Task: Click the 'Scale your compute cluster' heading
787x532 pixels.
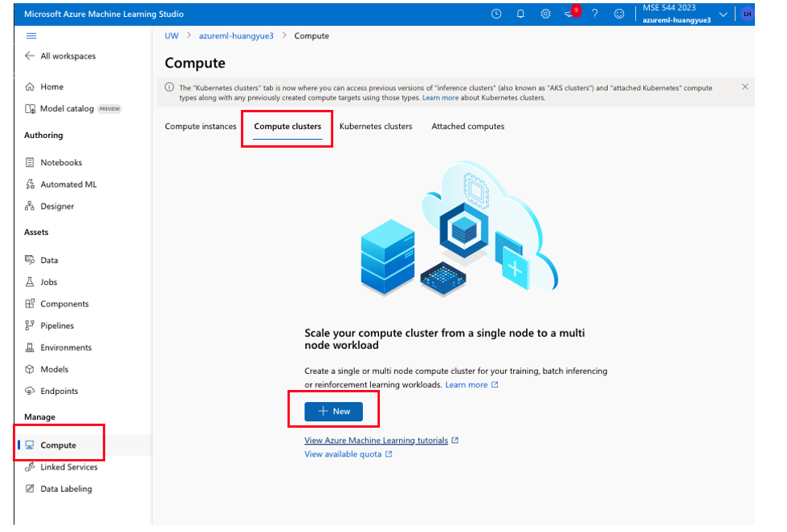Action: (445, 339)
